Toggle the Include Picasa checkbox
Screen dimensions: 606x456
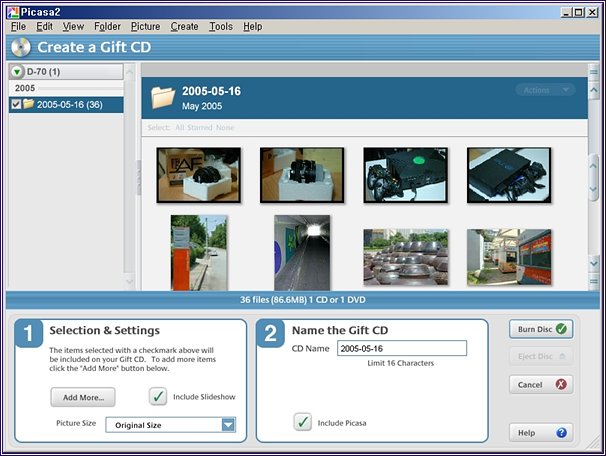click(x=303, y=423)
